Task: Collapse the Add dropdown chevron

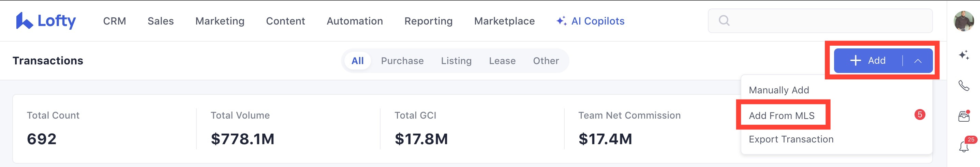Action: pyautogui.click(x=918, y=61)
